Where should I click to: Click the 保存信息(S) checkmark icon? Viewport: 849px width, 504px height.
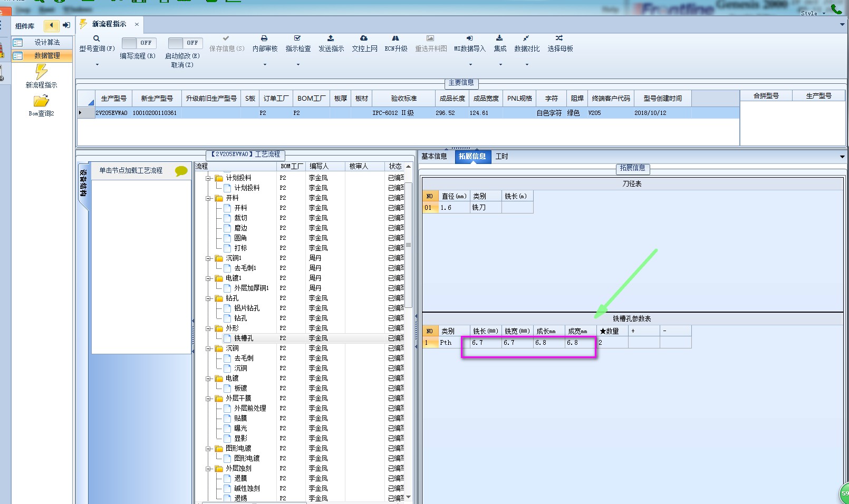226,38
